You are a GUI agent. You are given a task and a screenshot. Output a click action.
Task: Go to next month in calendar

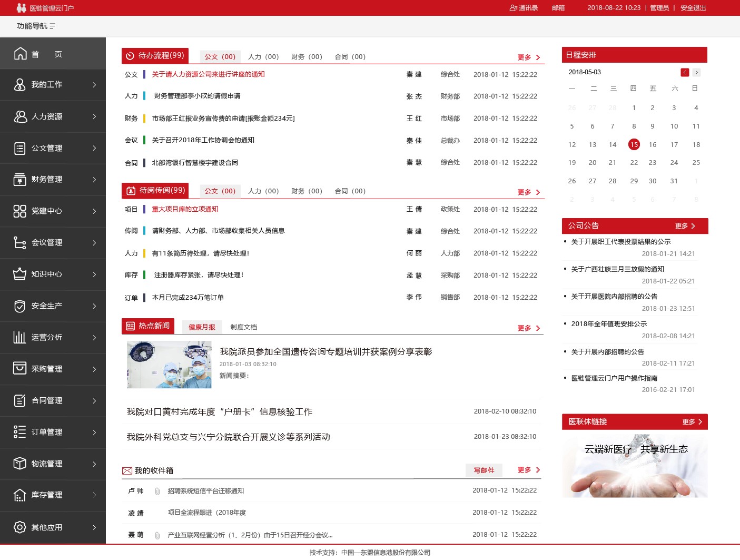point(696,72)
